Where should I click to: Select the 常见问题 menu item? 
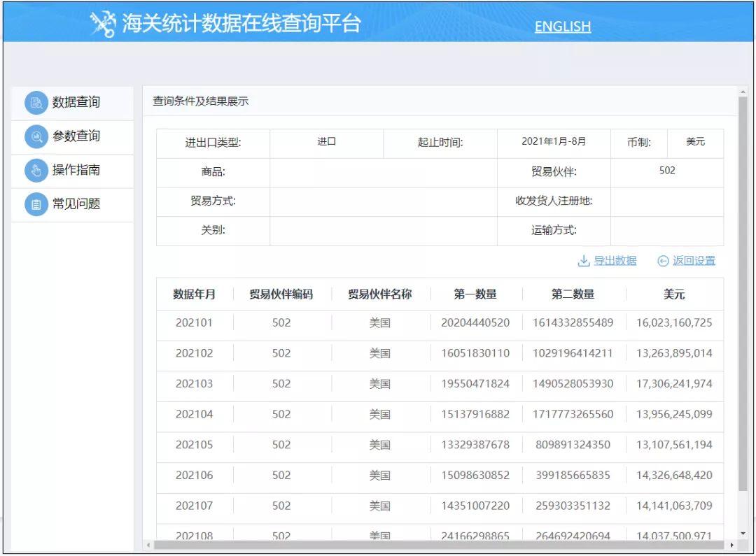(x=76, y=204)
